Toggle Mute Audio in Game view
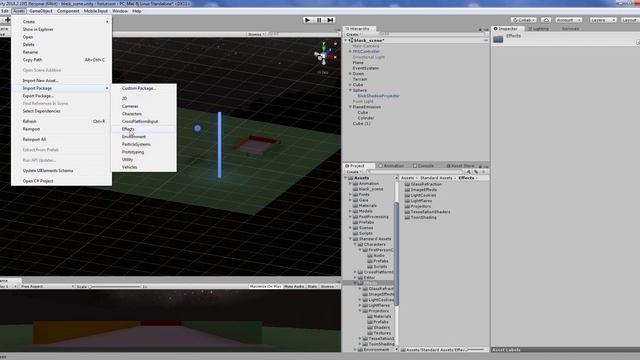The width and height of the screenshot is (640, 360). pos(294,287)
